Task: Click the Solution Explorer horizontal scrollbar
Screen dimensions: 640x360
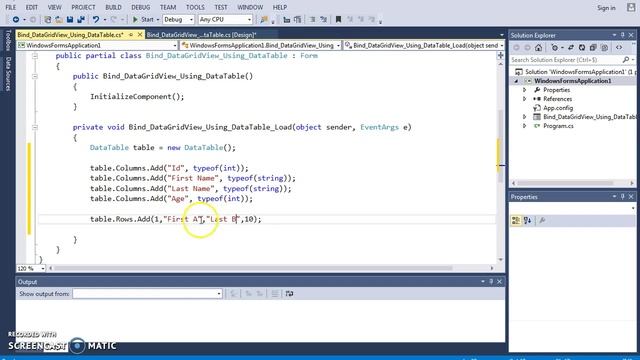Action: [x=565, y=183]
